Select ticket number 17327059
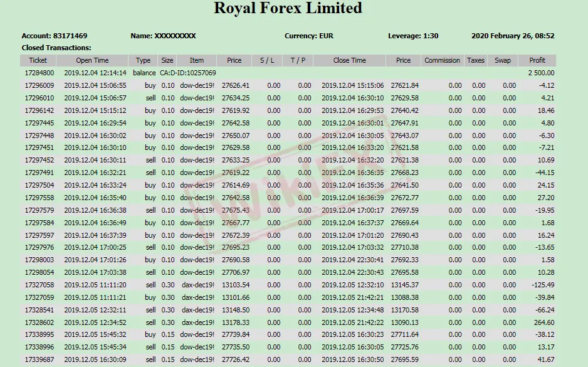The height and width of the screenshot is (367, 588). (39, 297)
